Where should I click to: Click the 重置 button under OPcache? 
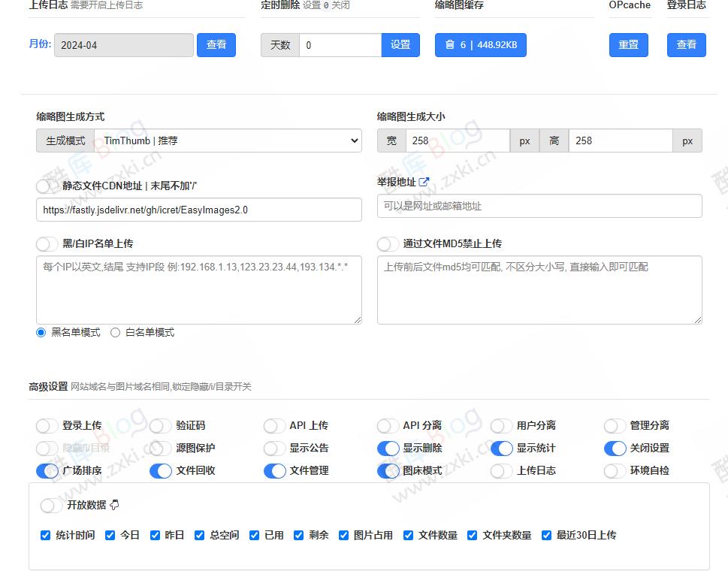(628, 45)
